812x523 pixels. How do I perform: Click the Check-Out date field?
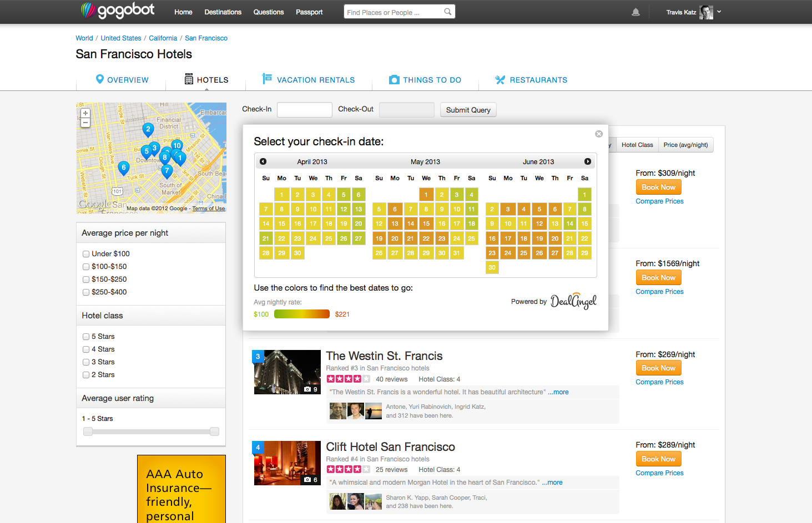(x=406, y=110)
